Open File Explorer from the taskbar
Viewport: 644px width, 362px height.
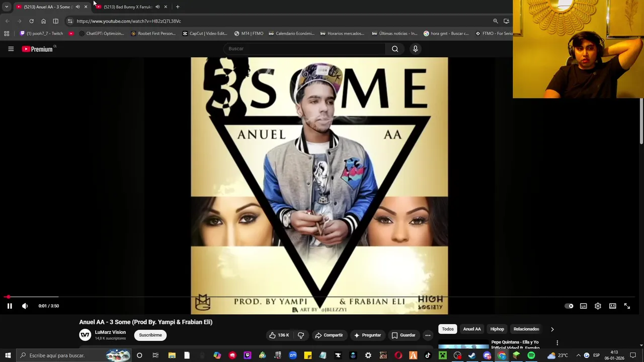click(172, 355)
